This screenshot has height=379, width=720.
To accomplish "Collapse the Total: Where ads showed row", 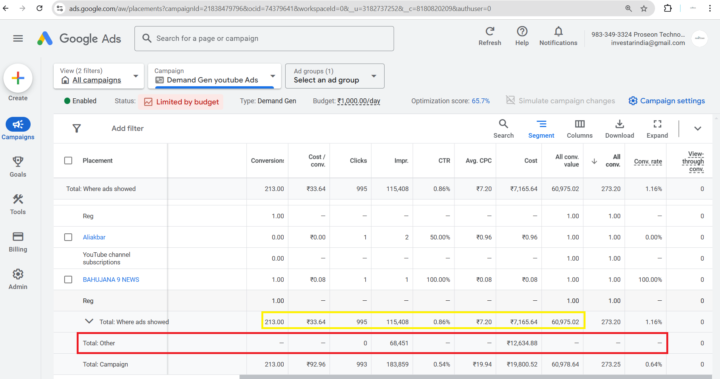I will (x=89, y=321).
